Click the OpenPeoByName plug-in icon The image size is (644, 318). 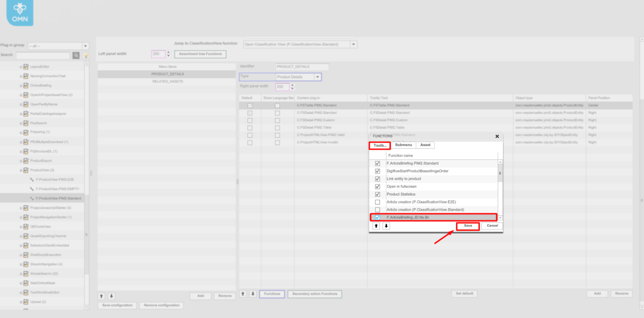coord(26,104)
